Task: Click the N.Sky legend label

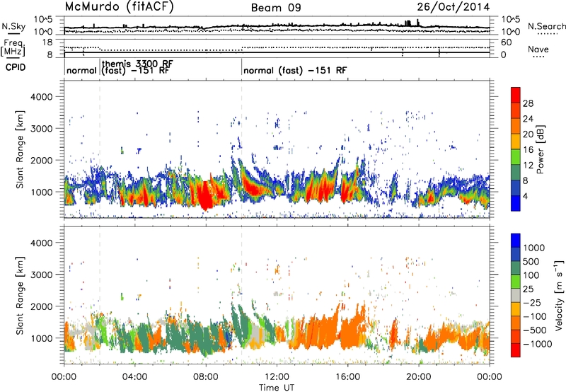Action: [x=13, y=26]
